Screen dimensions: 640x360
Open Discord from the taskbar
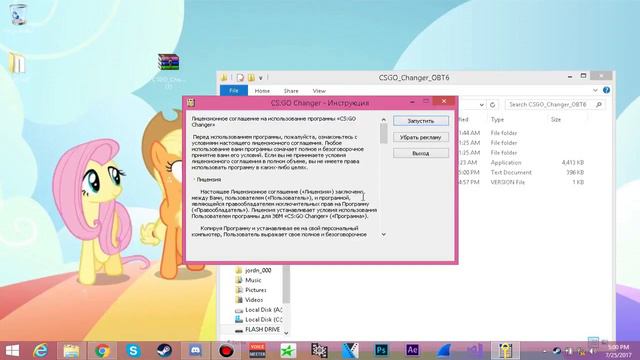pos(195,350)
